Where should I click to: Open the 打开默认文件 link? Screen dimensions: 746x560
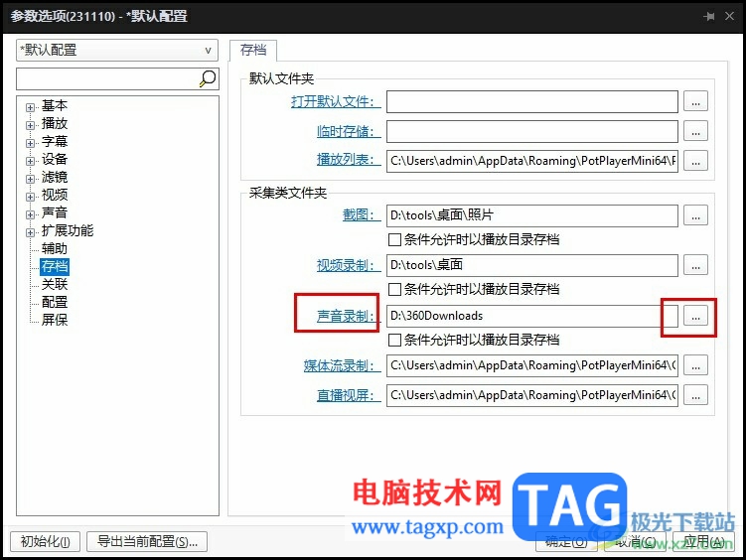[336, 101]
